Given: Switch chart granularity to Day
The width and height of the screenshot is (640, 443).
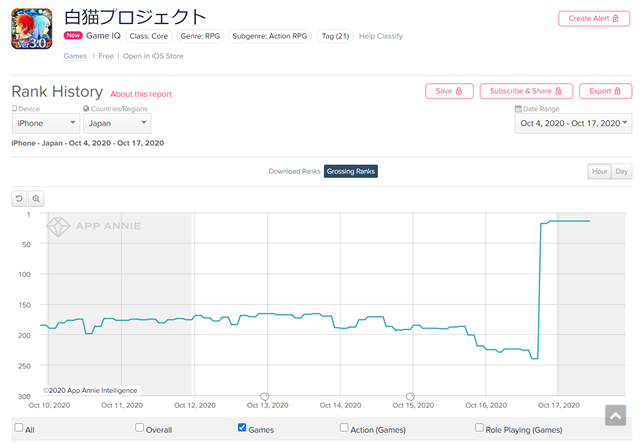Looking at the screenshot, I should 621,171.
